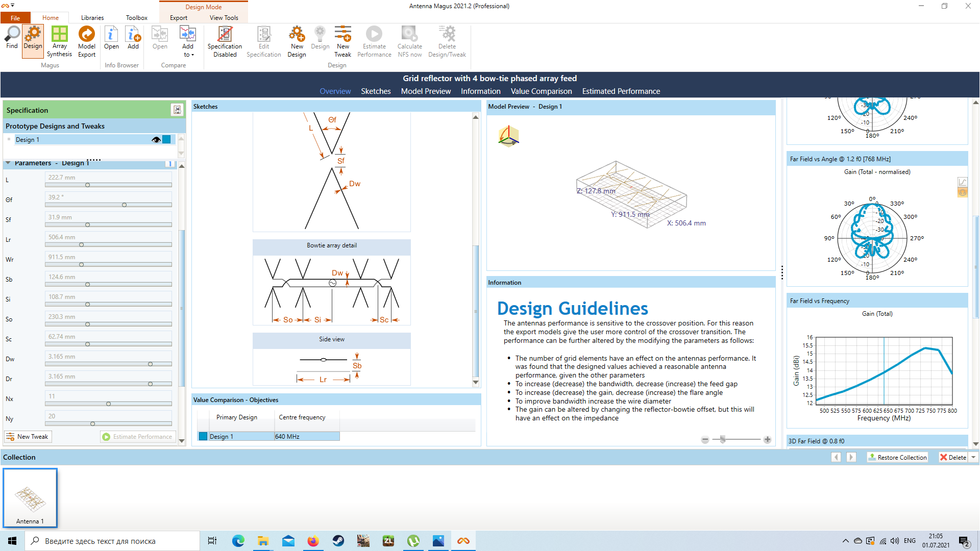Toggle Design 1 visibility eye
The height and width of the screenshot is (551, 980).
point(156,140)
